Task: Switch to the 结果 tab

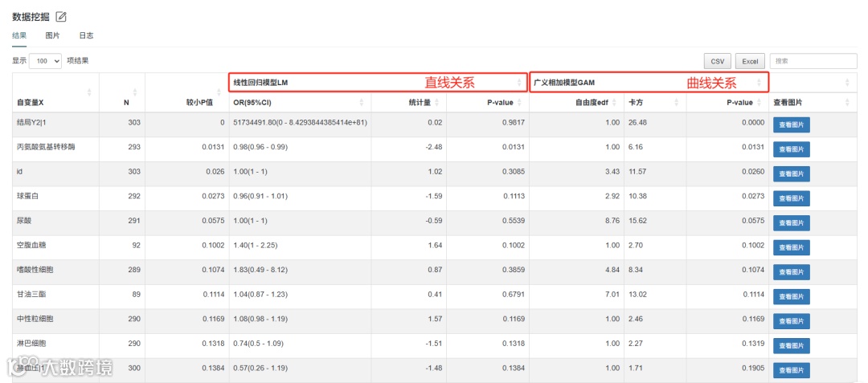Action: click(19, 35)
